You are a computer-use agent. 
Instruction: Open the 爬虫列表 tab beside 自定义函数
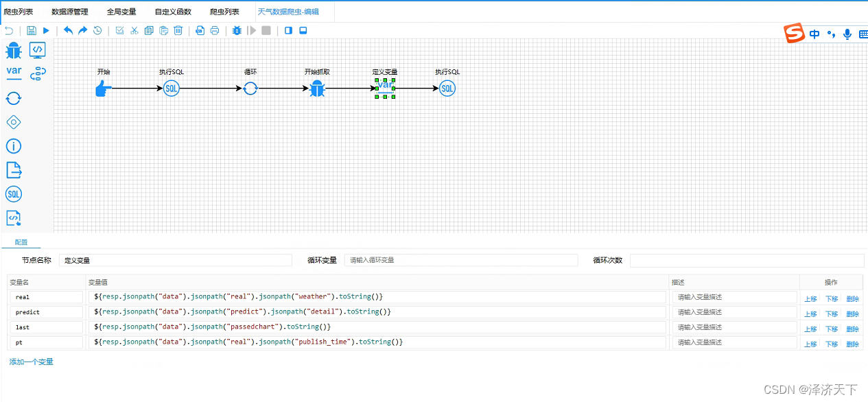(224, 12)
